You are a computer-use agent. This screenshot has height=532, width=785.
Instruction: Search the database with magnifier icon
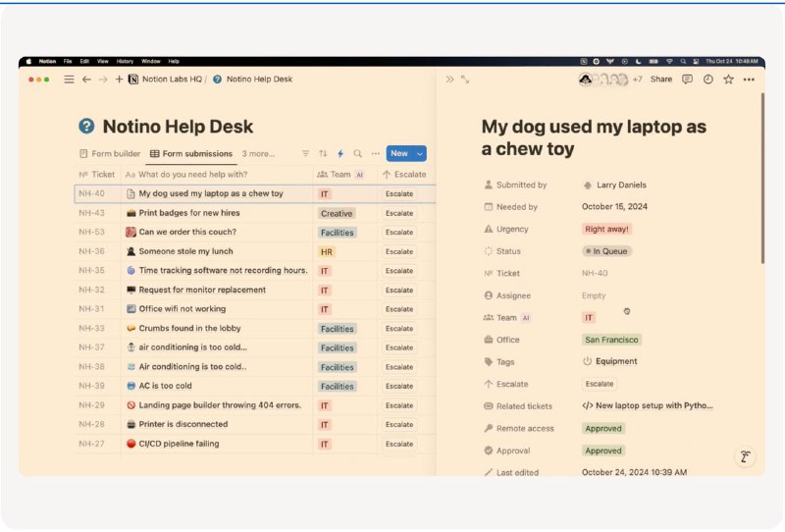tap(357, 153)
